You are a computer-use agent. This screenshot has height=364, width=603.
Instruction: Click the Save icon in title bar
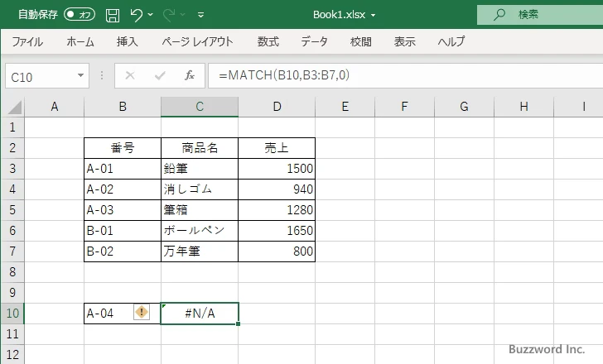pos(113,15)
